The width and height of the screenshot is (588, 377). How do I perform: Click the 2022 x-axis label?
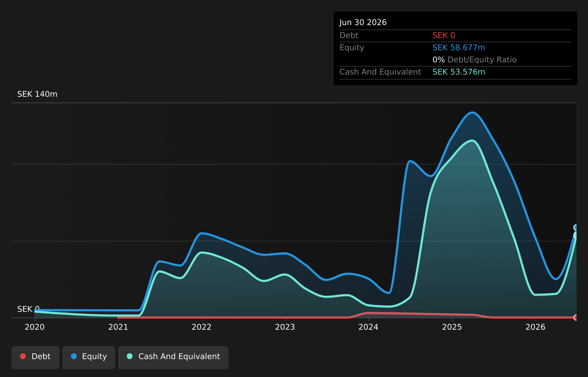(x=202, y=327)
